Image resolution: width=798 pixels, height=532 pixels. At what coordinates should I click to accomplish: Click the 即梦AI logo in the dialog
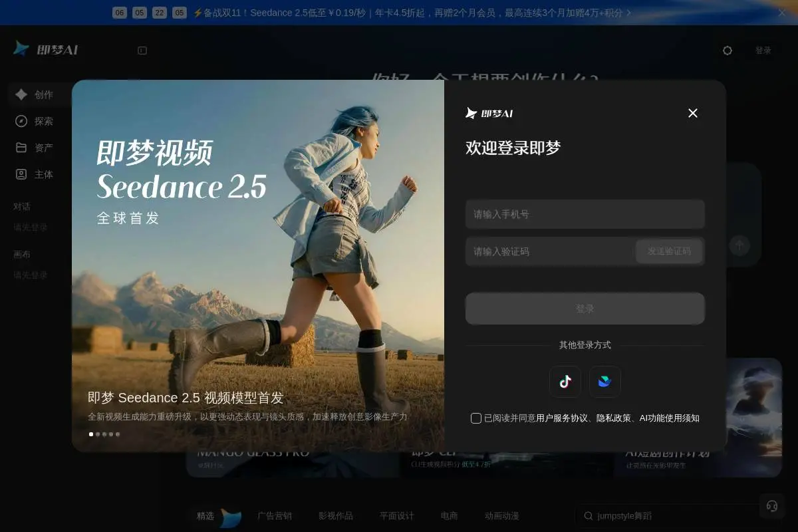click(x=489, y=113)
